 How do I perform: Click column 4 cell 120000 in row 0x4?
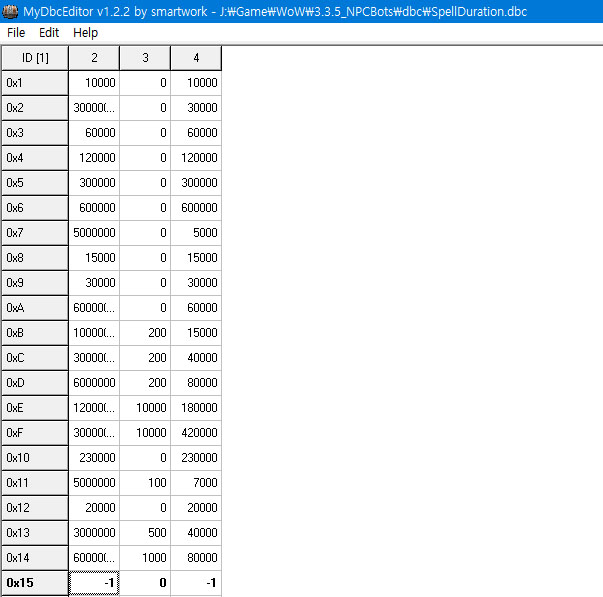tap(196, 158)
